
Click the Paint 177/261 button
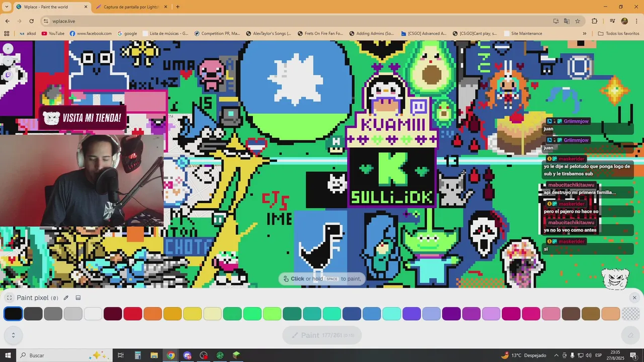pyautogui.click(x=322, y=335)
